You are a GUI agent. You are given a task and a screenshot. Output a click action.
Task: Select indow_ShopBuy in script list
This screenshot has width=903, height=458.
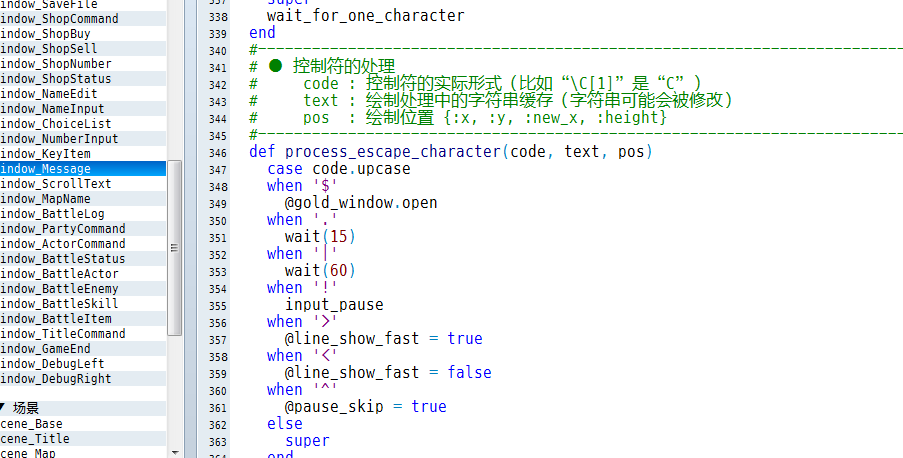coord(83,34)
